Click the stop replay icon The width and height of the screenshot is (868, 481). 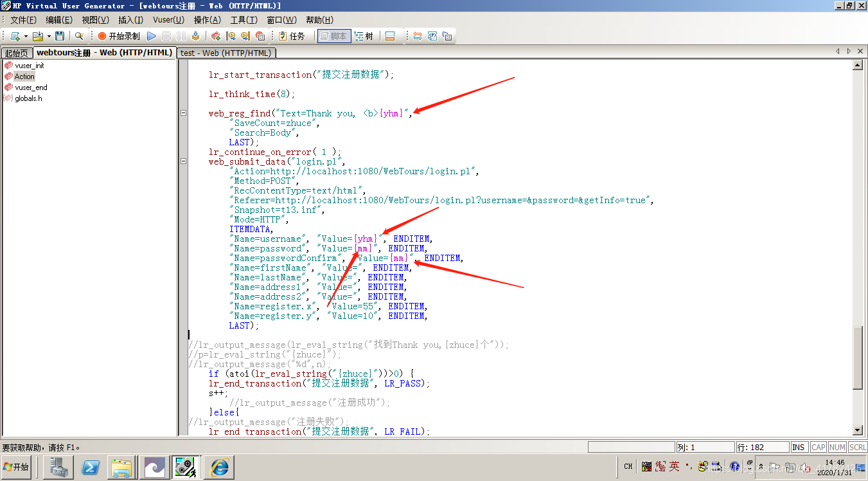tap(166, 36)
